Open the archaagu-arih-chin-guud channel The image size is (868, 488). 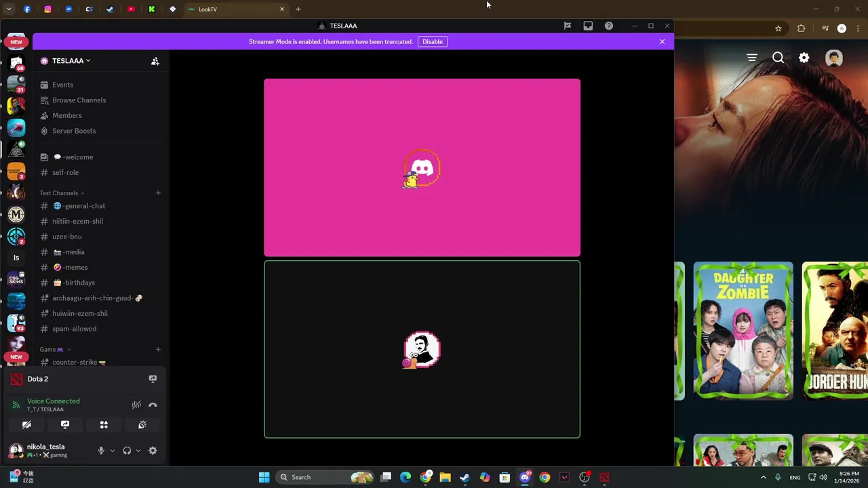(x=100, y=298)
